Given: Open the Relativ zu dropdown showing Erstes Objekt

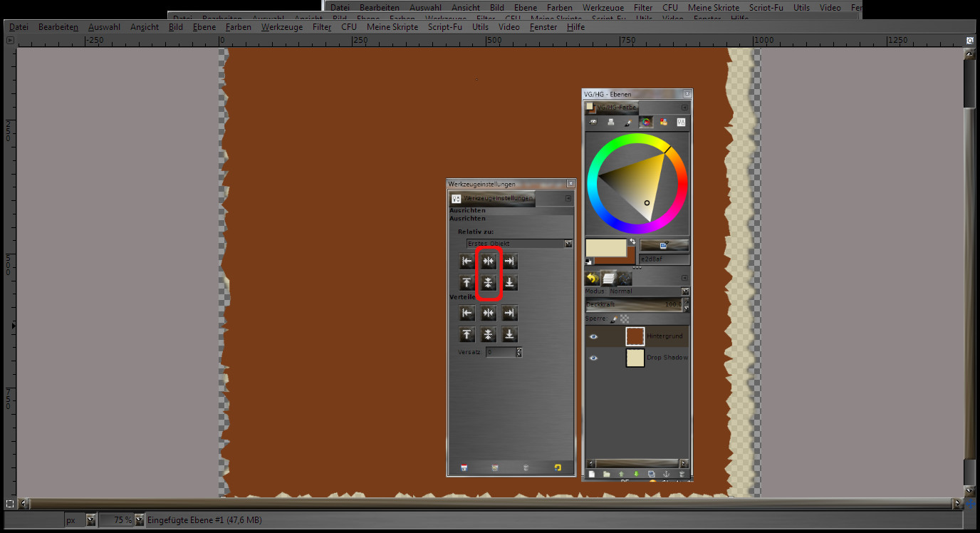Looking at the screenshot, I should pyautogui.click(x=519, y=244).
